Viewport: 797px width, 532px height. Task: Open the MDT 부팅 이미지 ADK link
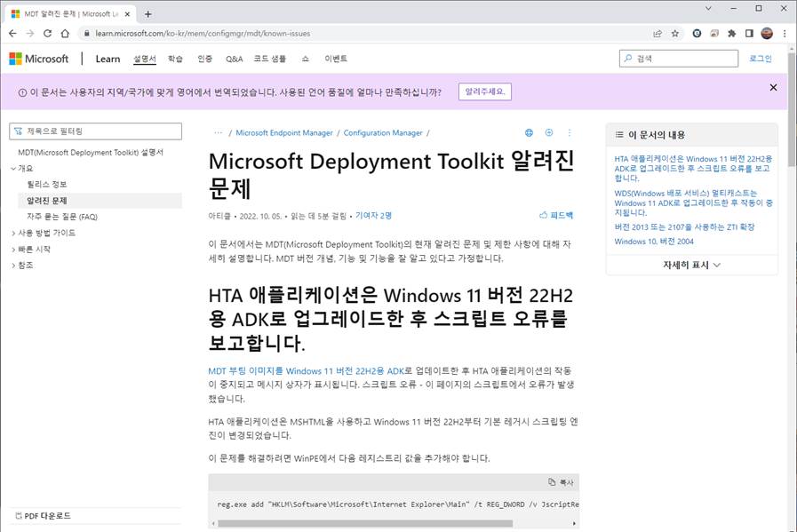pyautogui.click(x=307, y=371)
